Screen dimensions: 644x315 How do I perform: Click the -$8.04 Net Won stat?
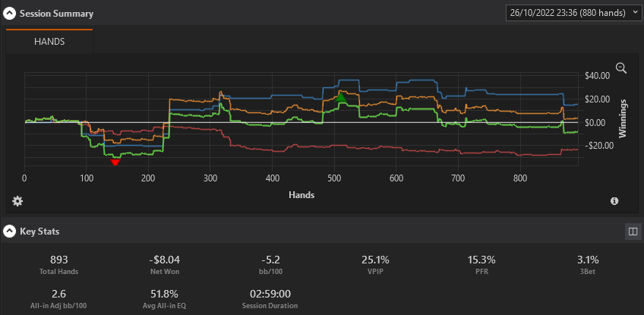[x=164, y=265]
